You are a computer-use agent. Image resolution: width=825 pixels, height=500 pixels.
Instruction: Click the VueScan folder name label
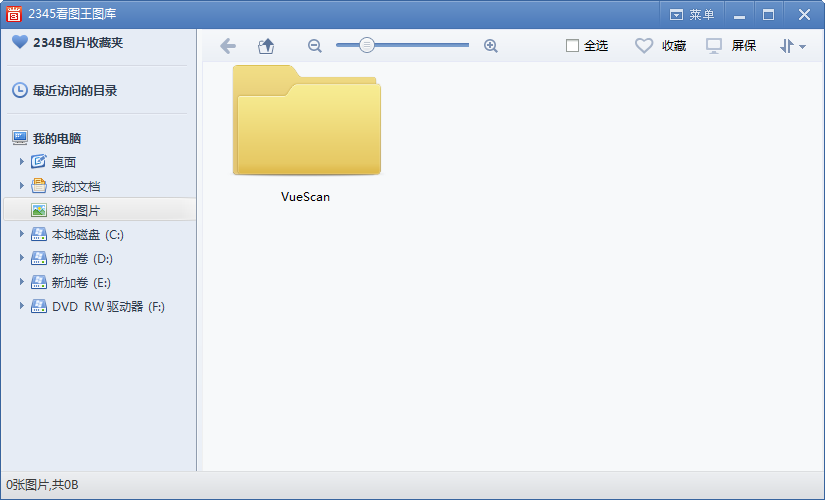[305, 197]
